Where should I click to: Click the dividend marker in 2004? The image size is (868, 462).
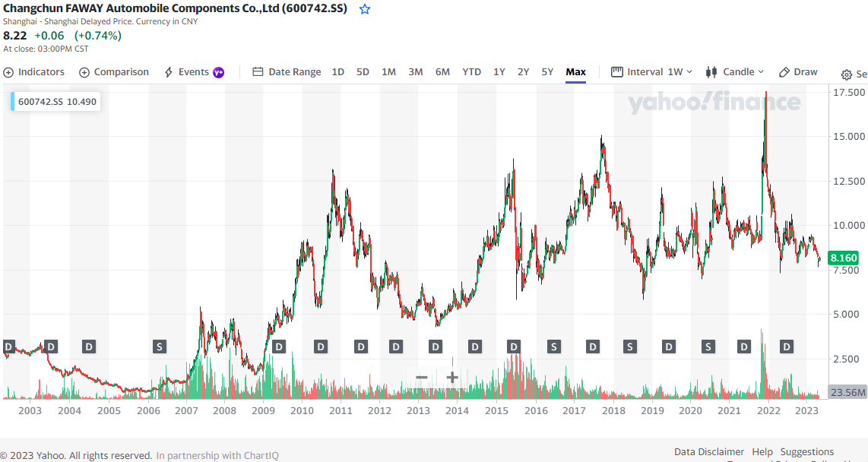(89, 347)
